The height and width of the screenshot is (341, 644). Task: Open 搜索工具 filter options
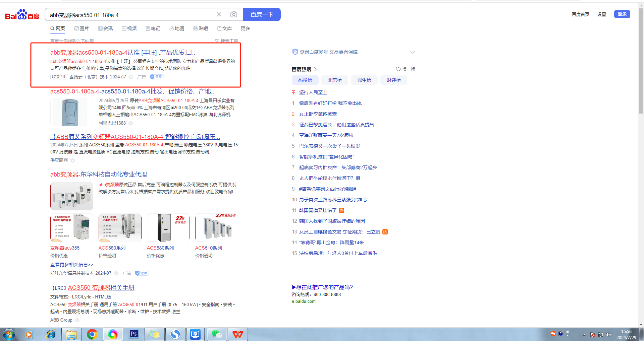(226, 41)
